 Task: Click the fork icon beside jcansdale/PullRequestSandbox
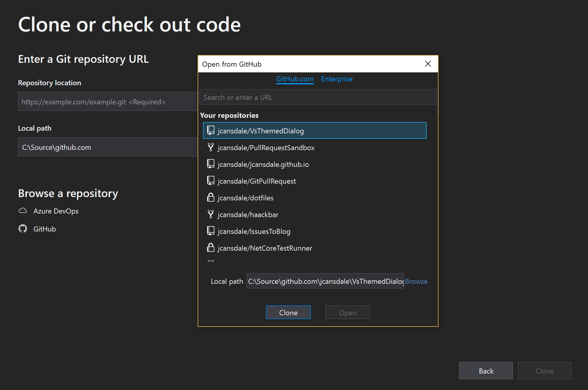point(211,147)
